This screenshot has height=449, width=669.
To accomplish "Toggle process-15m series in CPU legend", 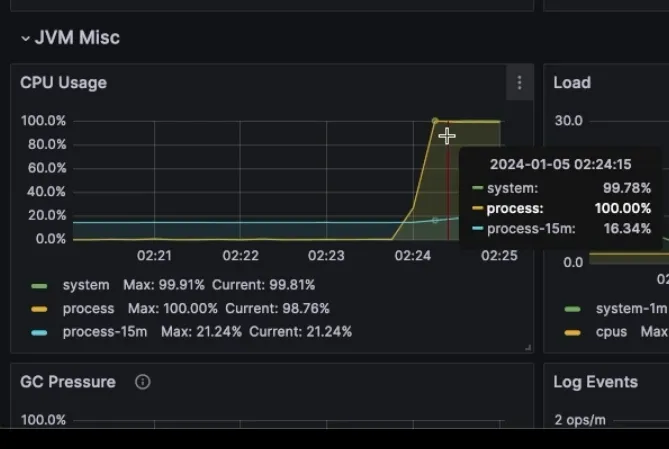I will (105, 332).
